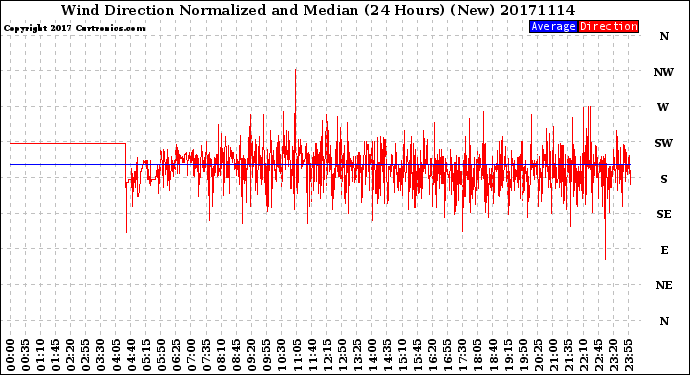Screen dimensions: 690x375
Task: Click the W axis label
Action: pos(663,107)
